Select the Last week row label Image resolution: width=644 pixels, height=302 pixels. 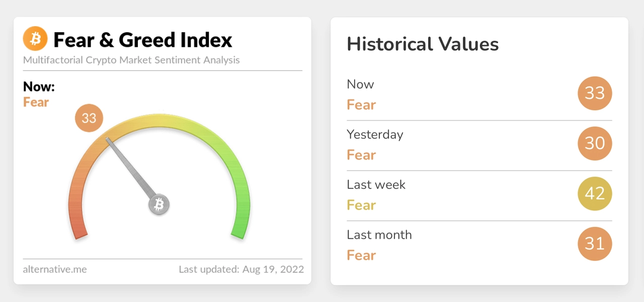pyautogui.click(x=376, y=185)
